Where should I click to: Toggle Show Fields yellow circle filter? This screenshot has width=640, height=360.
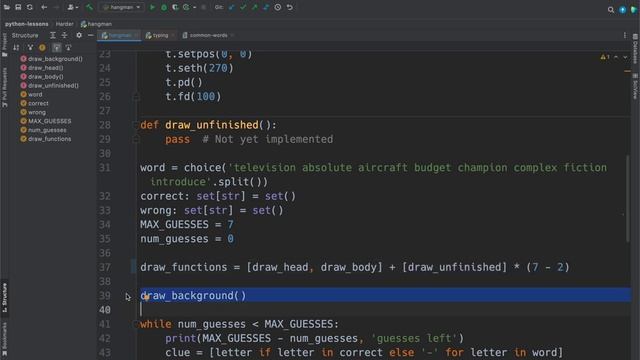coord(42,48)
